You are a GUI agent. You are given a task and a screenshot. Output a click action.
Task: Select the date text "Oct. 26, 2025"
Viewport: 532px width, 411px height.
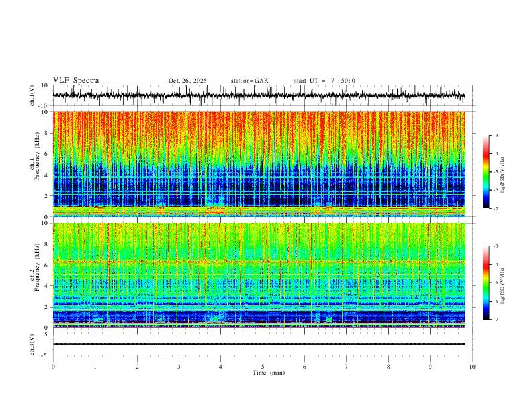coord(187,81)
